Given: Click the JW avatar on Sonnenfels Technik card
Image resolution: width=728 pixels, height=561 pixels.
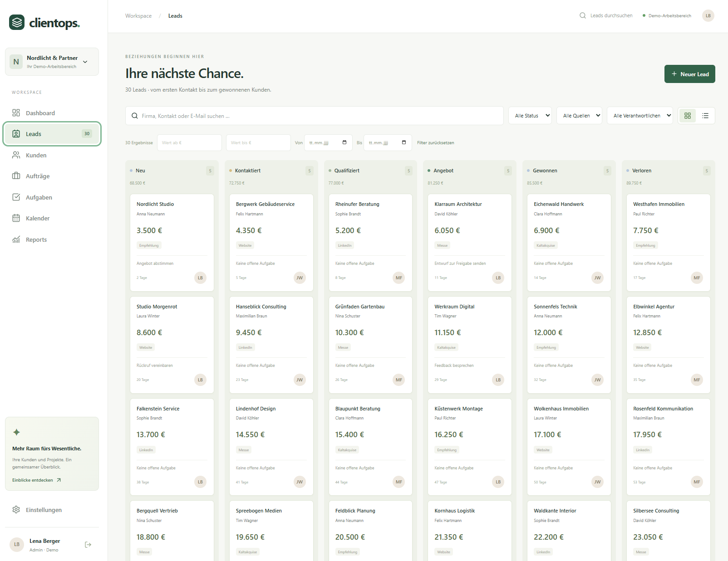Looking at the screenshot, I should [x=598, y=380].
